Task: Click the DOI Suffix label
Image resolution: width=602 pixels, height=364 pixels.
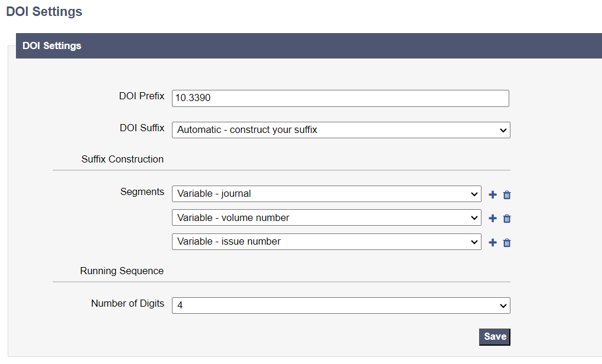Action: pyautogui.click(x=142, y=128)
